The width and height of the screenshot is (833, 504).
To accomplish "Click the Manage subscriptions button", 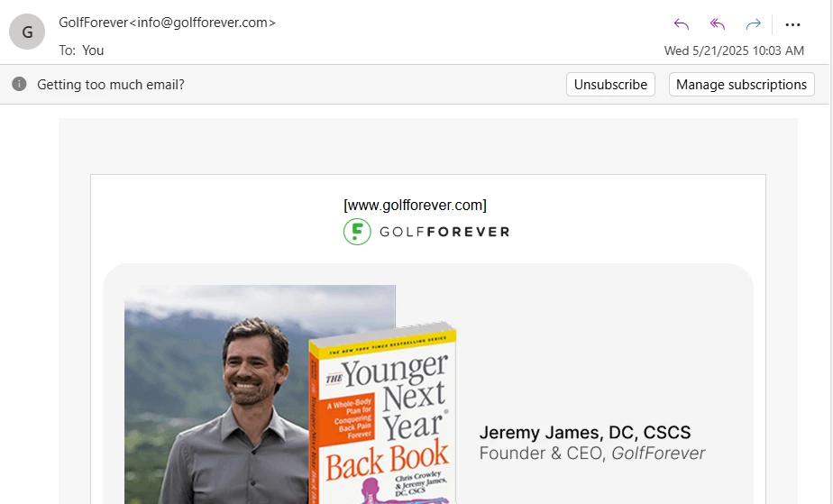I will 742,85.
